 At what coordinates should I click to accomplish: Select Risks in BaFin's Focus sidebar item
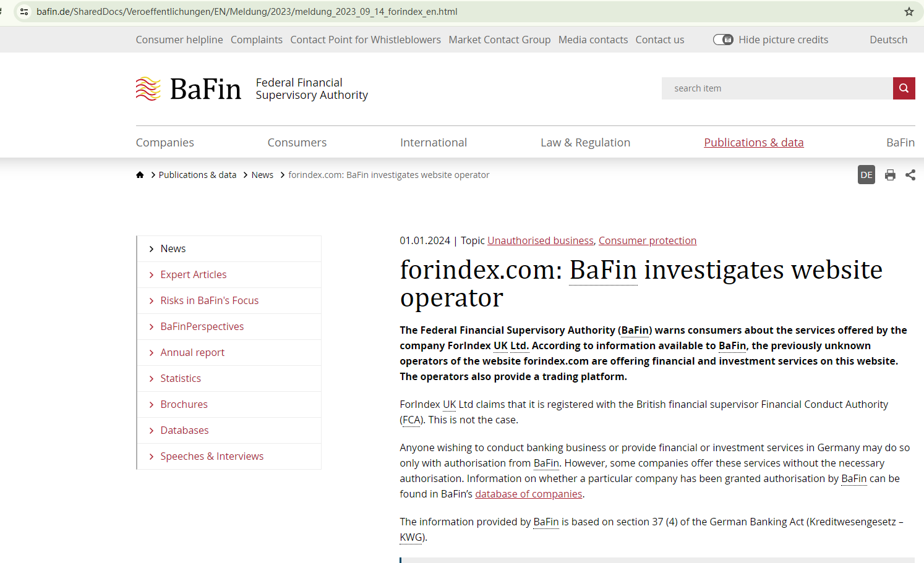[210, 300]
